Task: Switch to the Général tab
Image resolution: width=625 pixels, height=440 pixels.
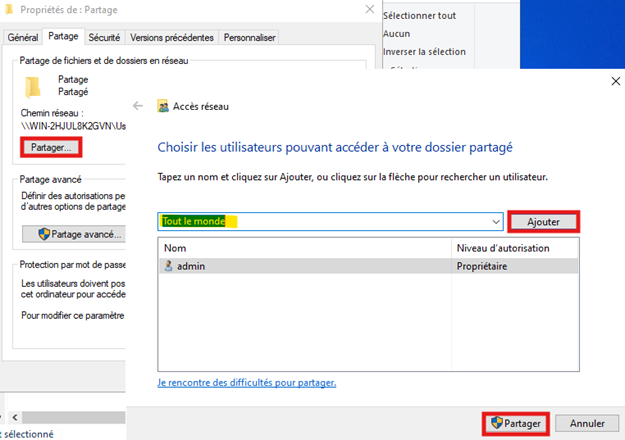Action: (x=23, y=37)
